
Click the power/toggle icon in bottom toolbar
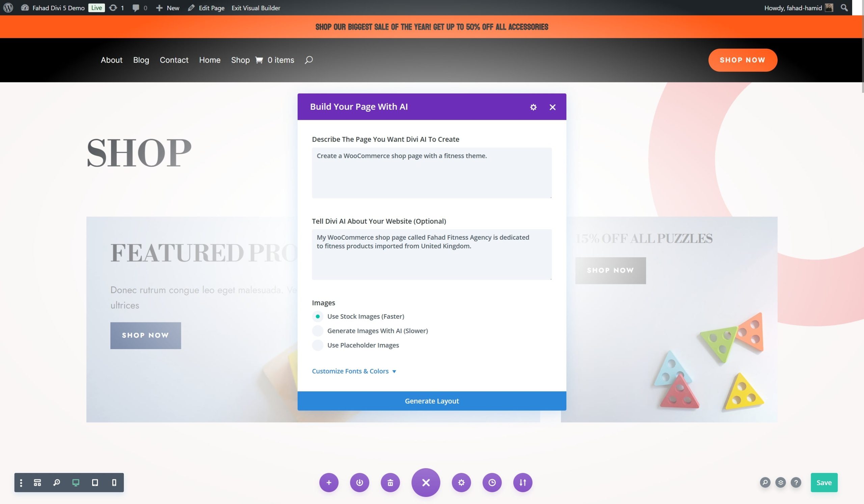(x=359, y=482)
